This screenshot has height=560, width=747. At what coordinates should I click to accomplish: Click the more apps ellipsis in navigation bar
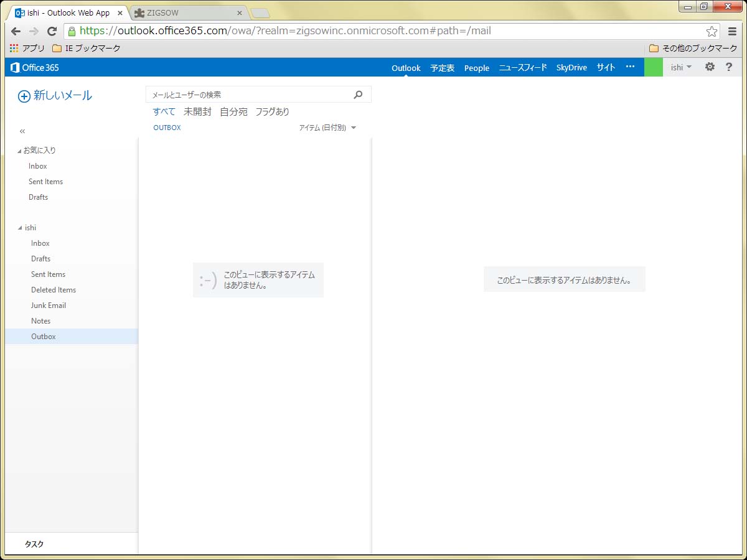click(x=630, y=67)
